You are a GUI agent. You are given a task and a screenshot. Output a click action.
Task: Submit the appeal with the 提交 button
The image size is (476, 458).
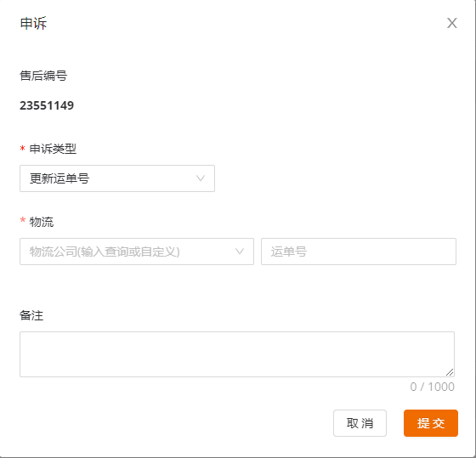[431, 423]
